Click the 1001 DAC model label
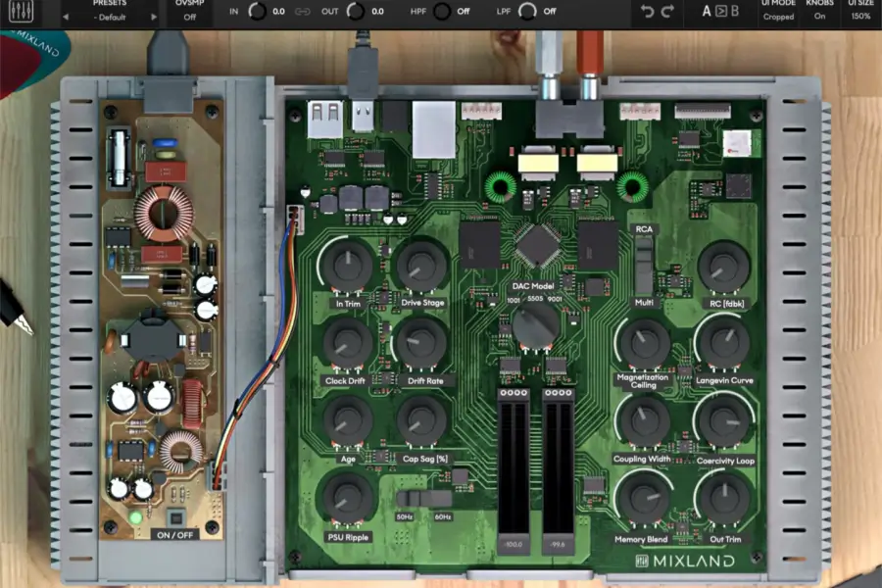This screenshot has height=588, width=882. [x=514, y=301]
